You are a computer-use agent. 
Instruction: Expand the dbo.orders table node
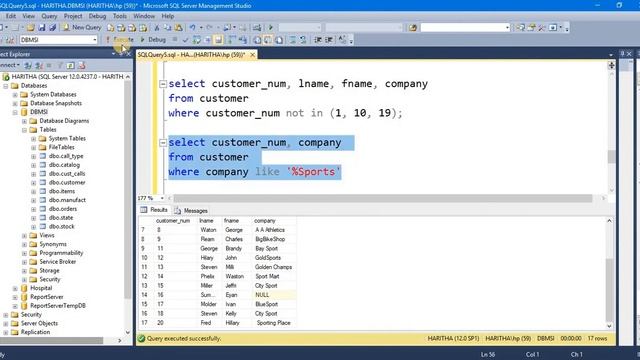pos(33,209)
